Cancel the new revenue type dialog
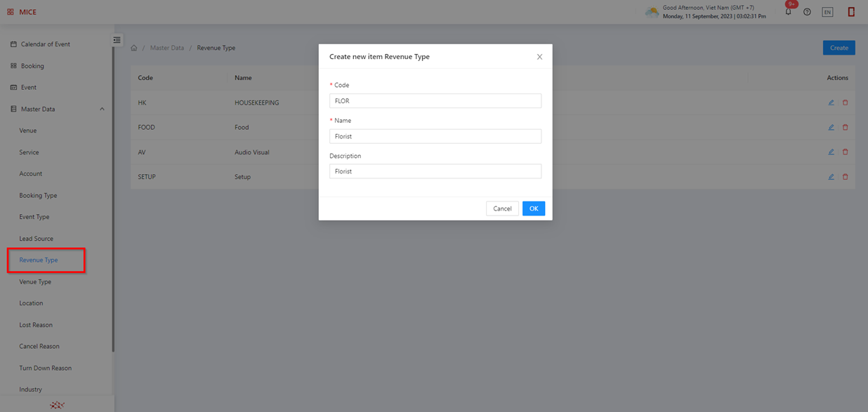 [502, 208]
